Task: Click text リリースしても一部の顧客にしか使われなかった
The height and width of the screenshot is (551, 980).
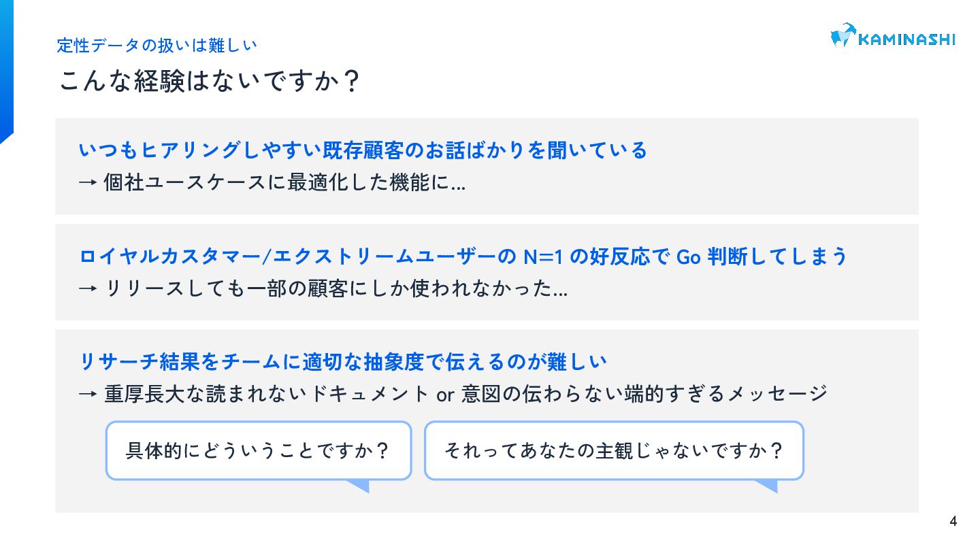Action: pyautogui.click(x=336, y=289)
